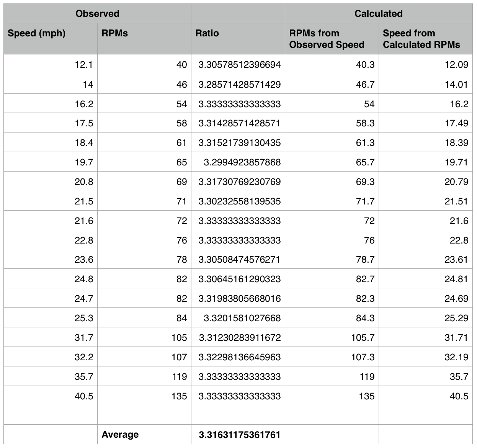Click the "Speed (mph)" column header
The image size is (477, 448).
click(x=37, y=33)
